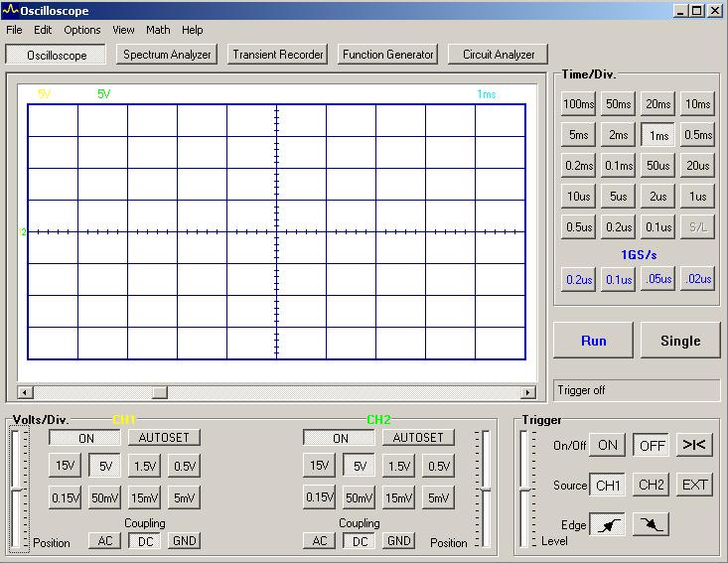
Task: Open the Options menu
Action: (x=82, y=30)
